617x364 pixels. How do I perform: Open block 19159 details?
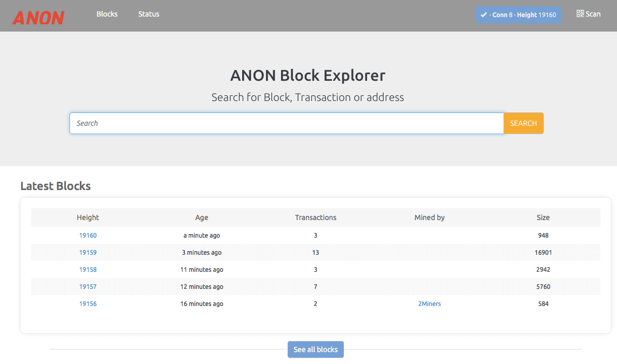click(x=88, y=253)
